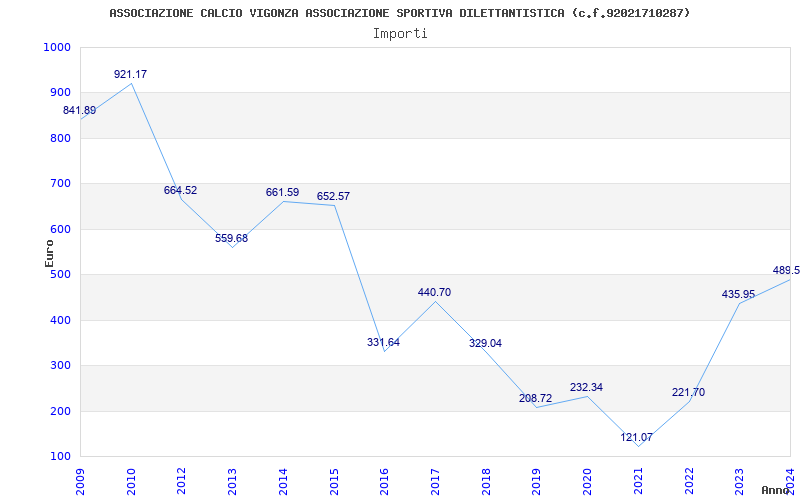
Task: Select data label 435.95
Action: (x=738, y=294)
